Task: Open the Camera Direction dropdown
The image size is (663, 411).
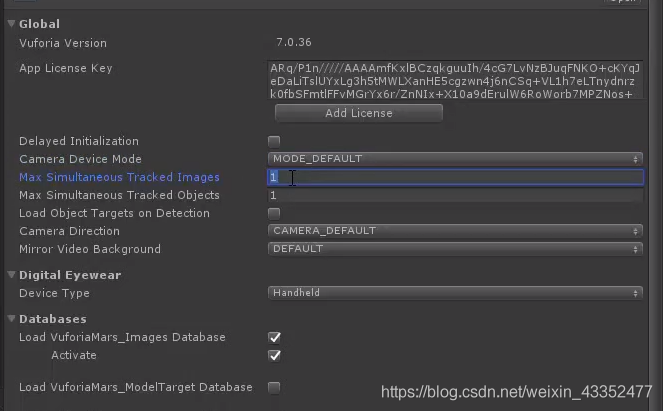Action: tap(455, 230)
